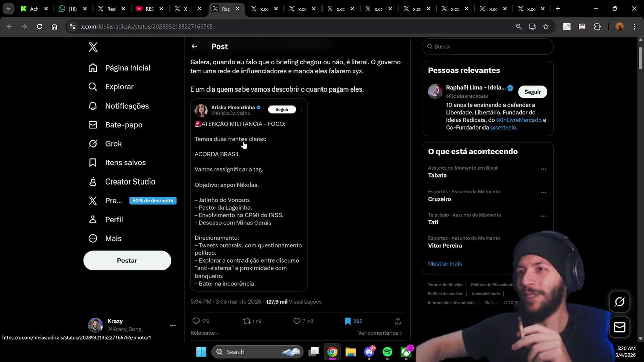Expand the Relevante reply sort dropdown

205,333
